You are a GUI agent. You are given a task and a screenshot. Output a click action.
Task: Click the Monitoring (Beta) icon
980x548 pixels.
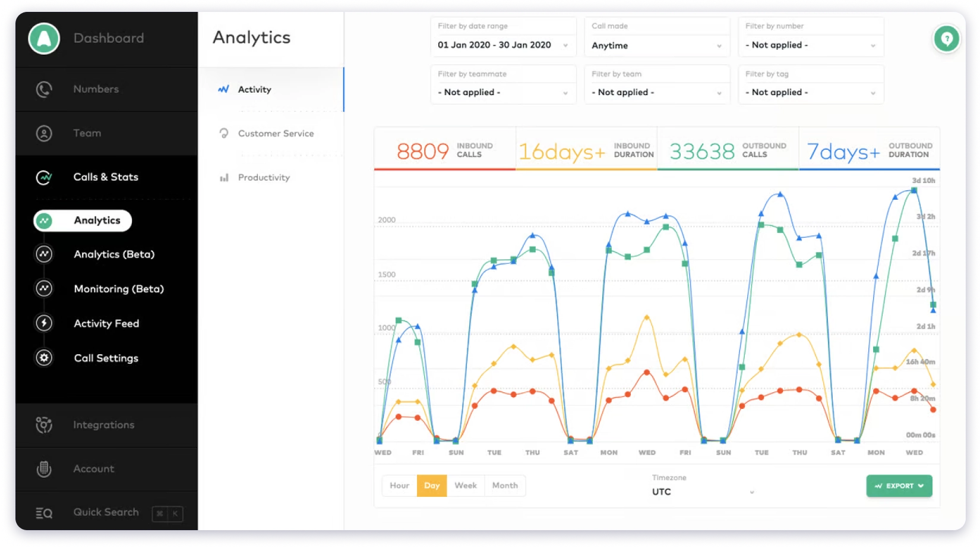coord(44,289)
